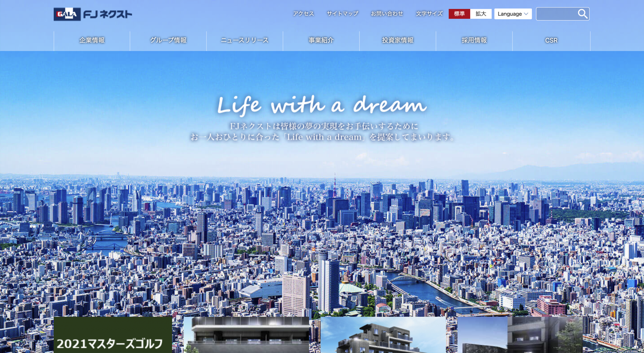
Task: Open the 事業紹介 menu
Action: 321,41
